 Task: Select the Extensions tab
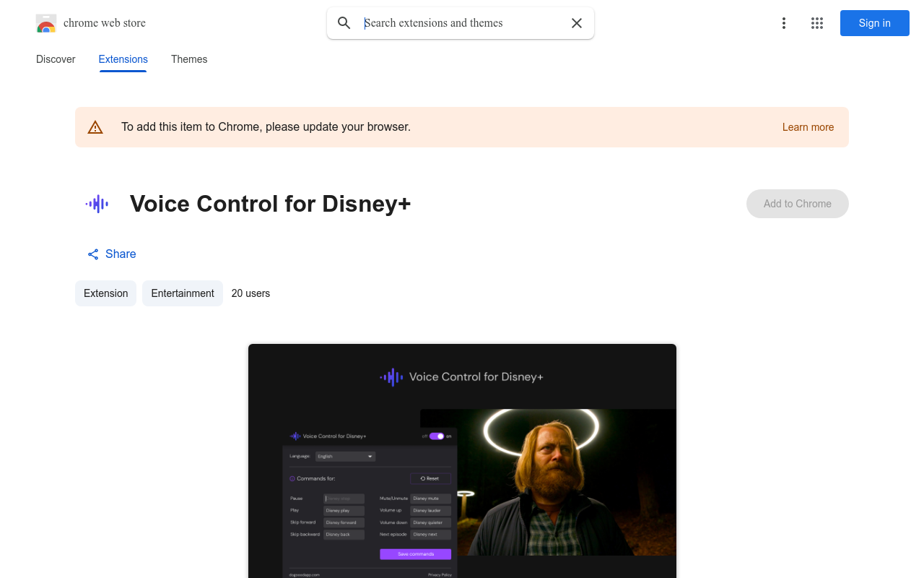point(123,59)
